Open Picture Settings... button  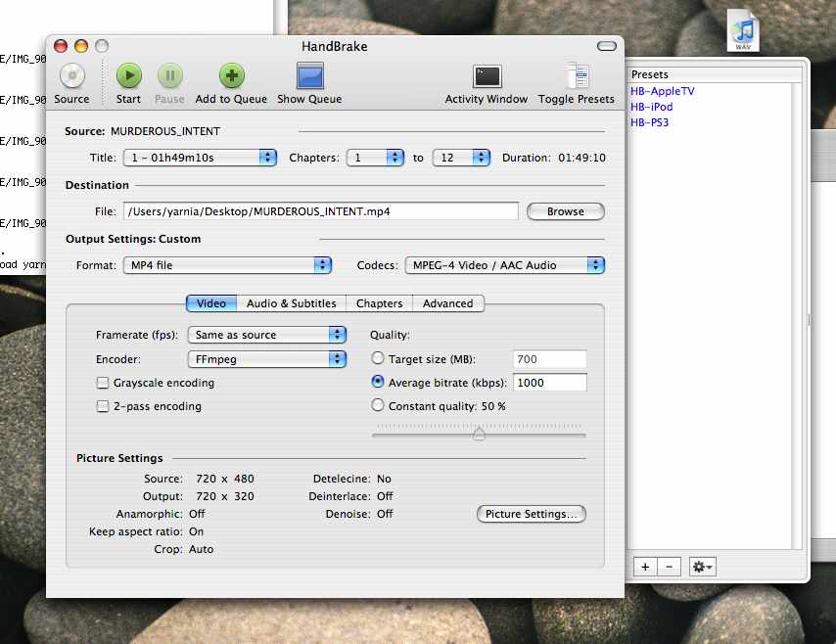pyautogui.click(x=532, y=514)
